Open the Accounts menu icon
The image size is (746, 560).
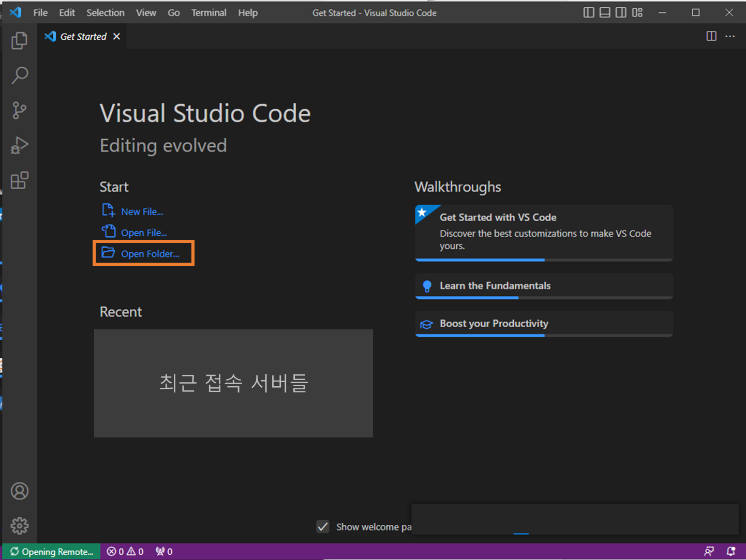click(x=20, y=491)
